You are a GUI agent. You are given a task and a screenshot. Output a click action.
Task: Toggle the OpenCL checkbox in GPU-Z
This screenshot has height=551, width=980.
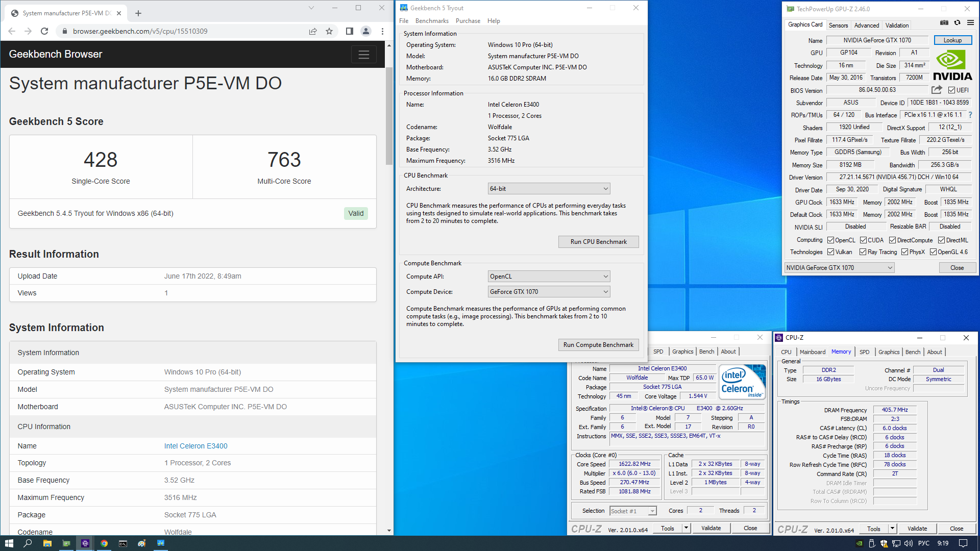point(830,240)
